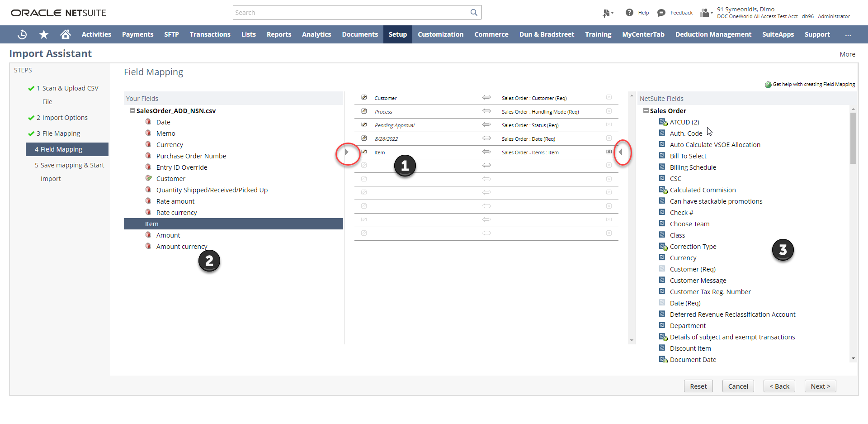Click the Memo field cube icon
Viewport: 868px width, 424px height.
148,133
